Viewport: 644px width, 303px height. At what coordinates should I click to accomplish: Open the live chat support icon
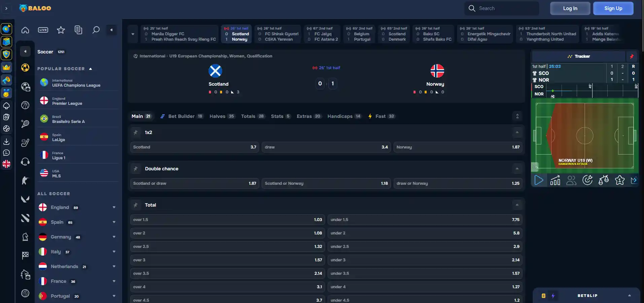tap(6, 153)
